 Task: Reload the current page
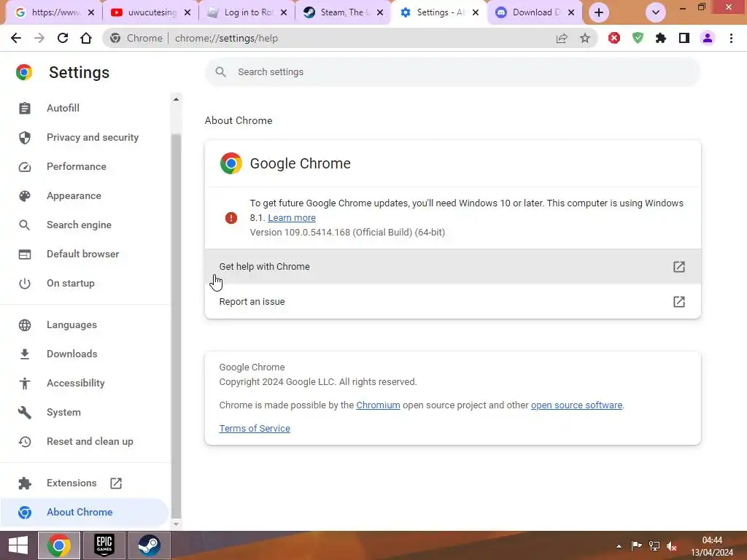click(x=63, y=38)
